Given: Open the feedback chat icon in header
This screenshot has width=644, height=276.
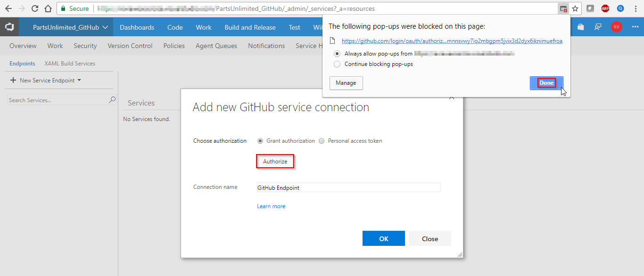Looking at the screenshot, I should pyautogui.click(x=598, y=27).
